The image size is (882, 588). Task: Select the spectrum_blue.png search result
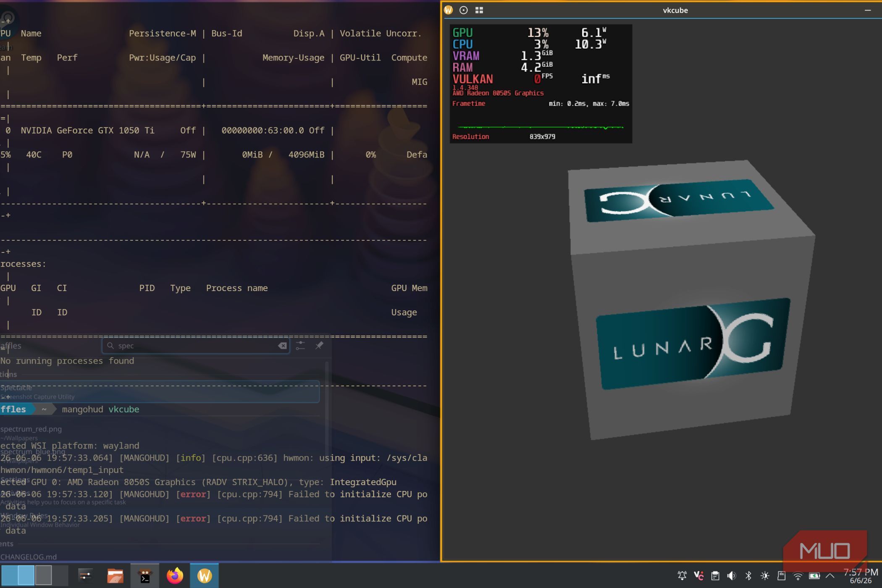[160, 455]
